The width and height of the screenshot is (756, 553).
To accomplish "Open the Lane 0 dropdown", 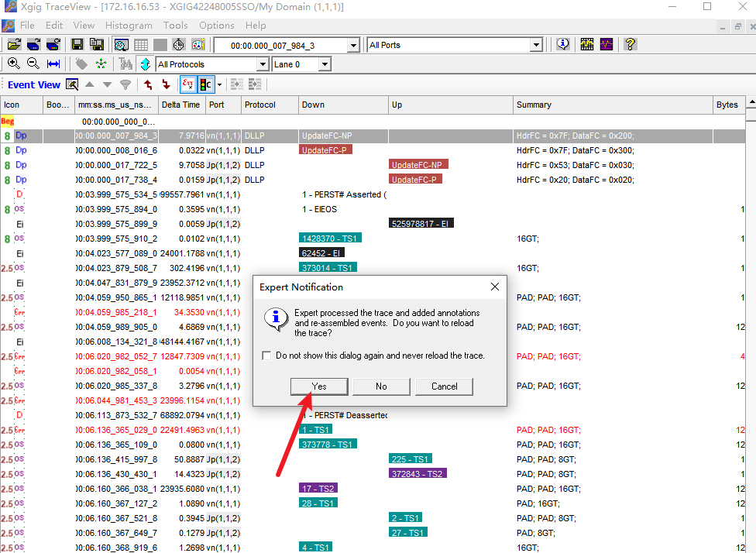I will pos(325,64).
